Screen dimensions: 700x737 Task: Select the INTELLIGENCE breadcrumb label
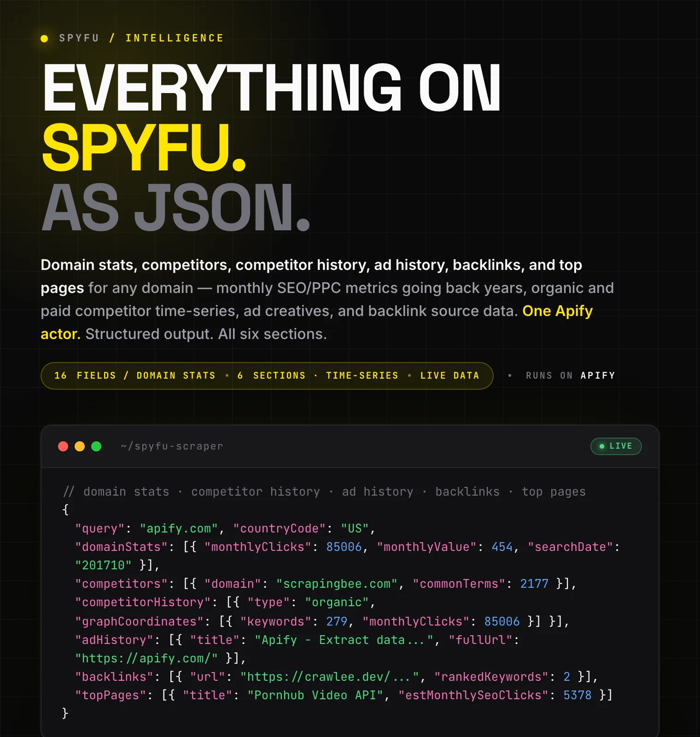[x=175, y=38]
